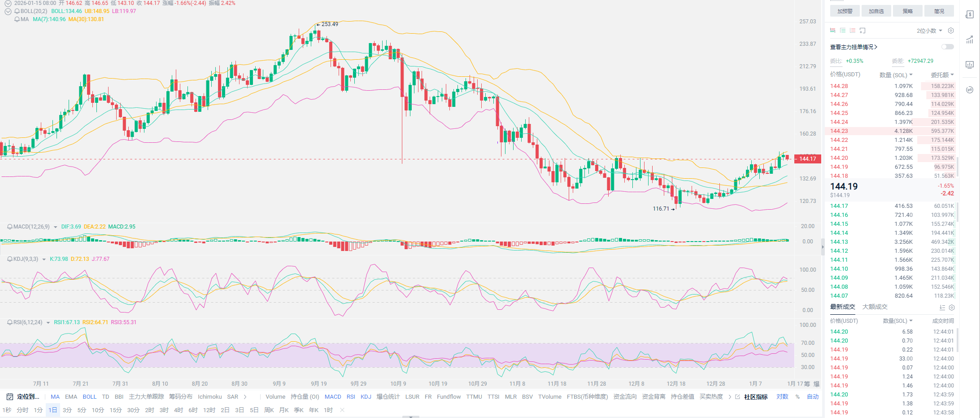Viewport: 980px width, 418px height.
Task: Click the swap arrows circle sidebar icon
Action: click(970, 90)
